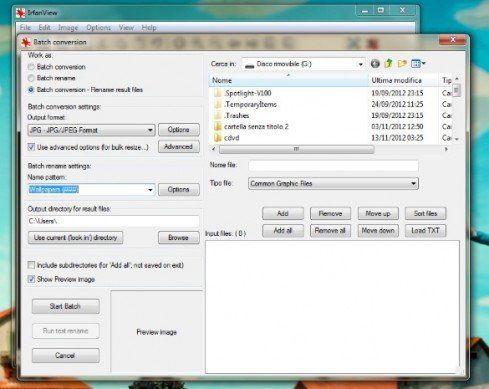Open the Options menu in menu bar

tap(98, 28)
